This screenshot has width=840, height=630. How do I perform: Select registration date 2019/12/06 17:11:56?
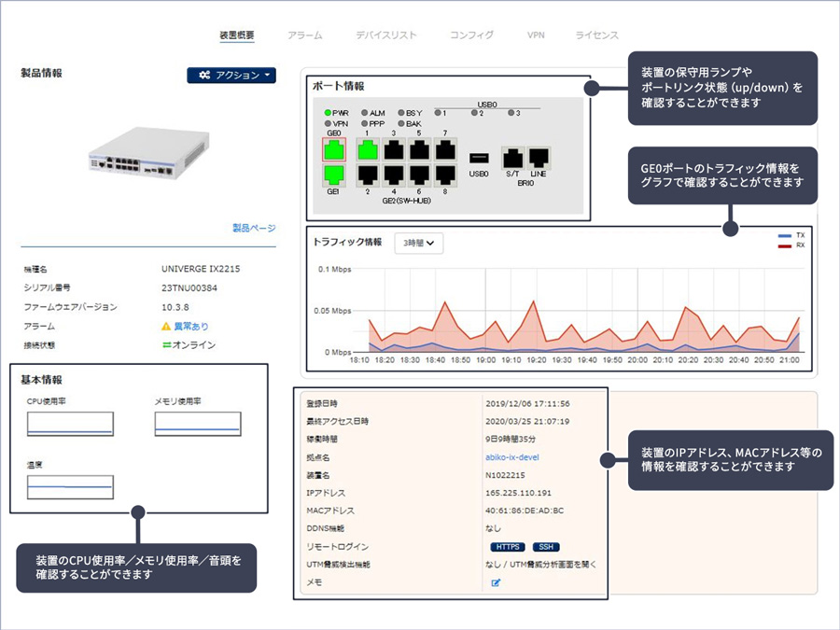[x=527, y=404]
